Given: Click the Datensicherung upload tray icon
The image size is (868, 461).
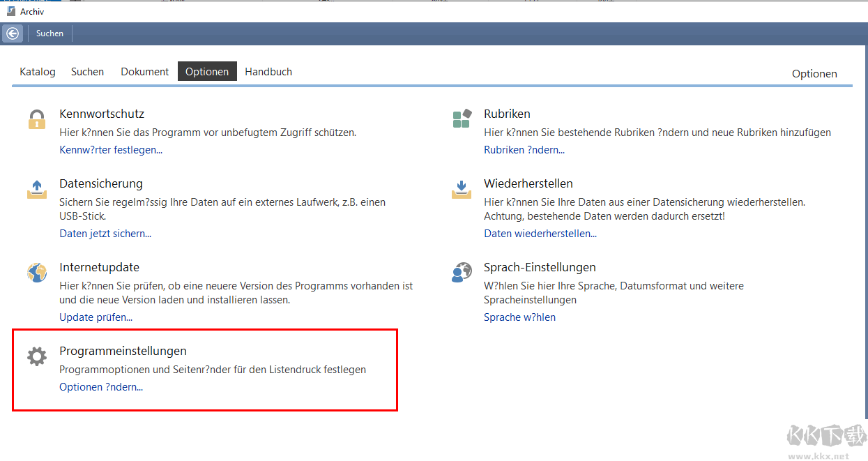Looking at the screenshot, I should tap(36, 189).
